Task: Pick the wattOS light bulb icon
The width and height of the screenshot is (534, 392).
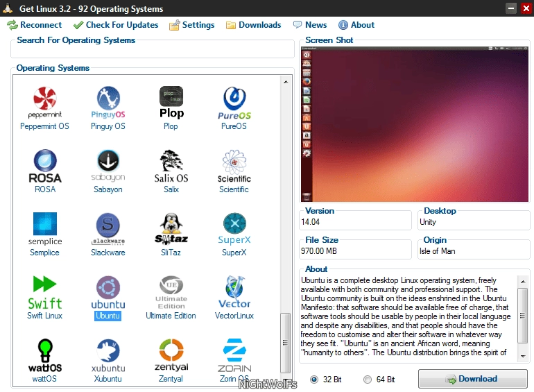Action: point(45,355)
